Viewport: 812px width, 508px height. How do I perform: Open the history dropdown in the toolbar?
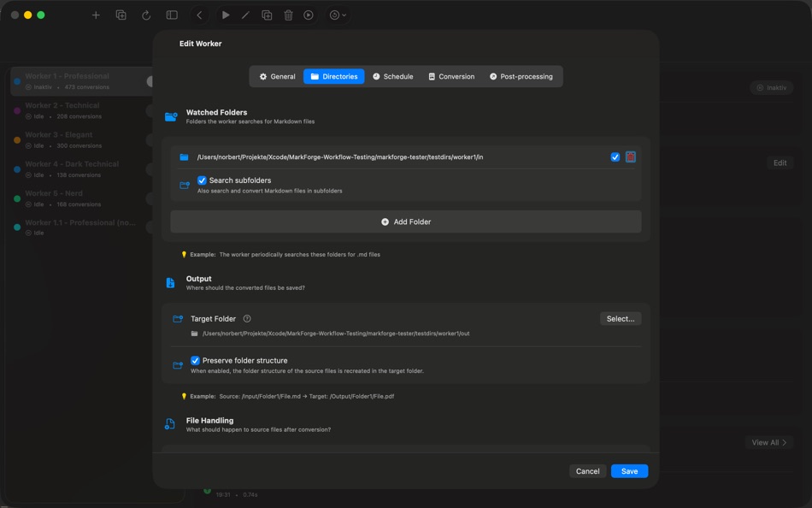tap(333, 15)
